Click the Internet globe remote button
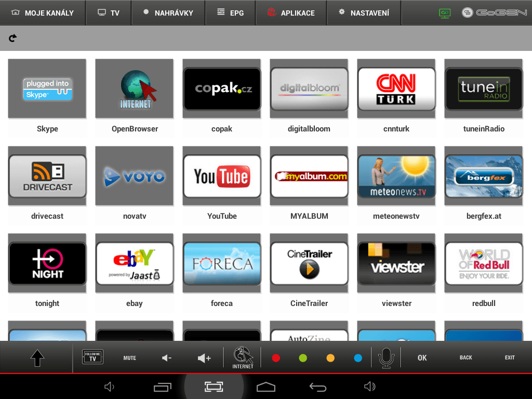Viewport: 532px width, 399px height. point(243,357)
